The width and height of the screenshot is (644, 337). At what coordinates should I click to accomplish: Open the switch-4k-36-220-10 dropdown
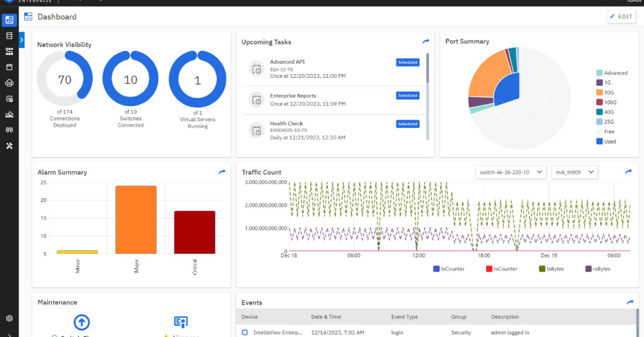(510, 172)
